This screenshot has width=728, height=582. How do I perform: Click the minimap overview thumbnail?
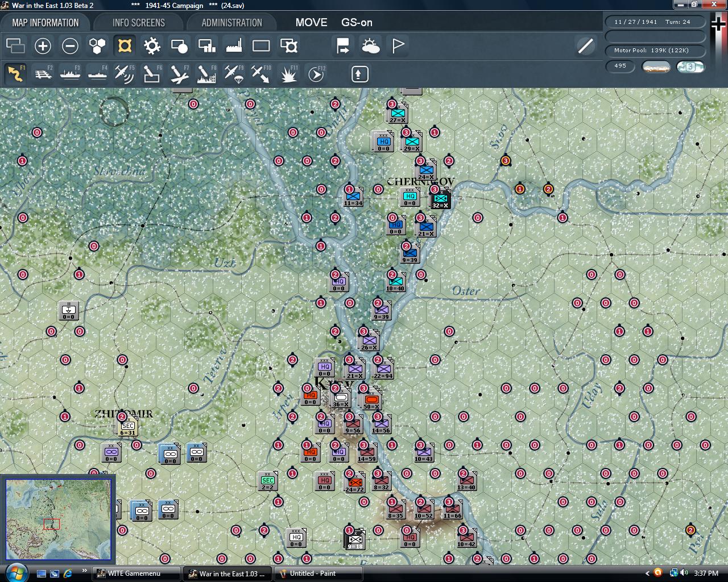point(58,519)
